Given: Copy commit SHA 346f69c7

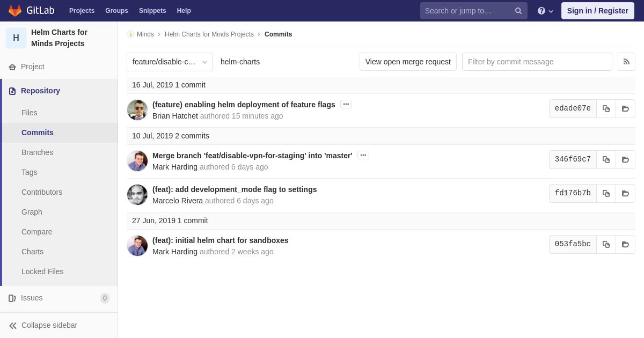Looking at the screenshot, I should click(606, 159).
